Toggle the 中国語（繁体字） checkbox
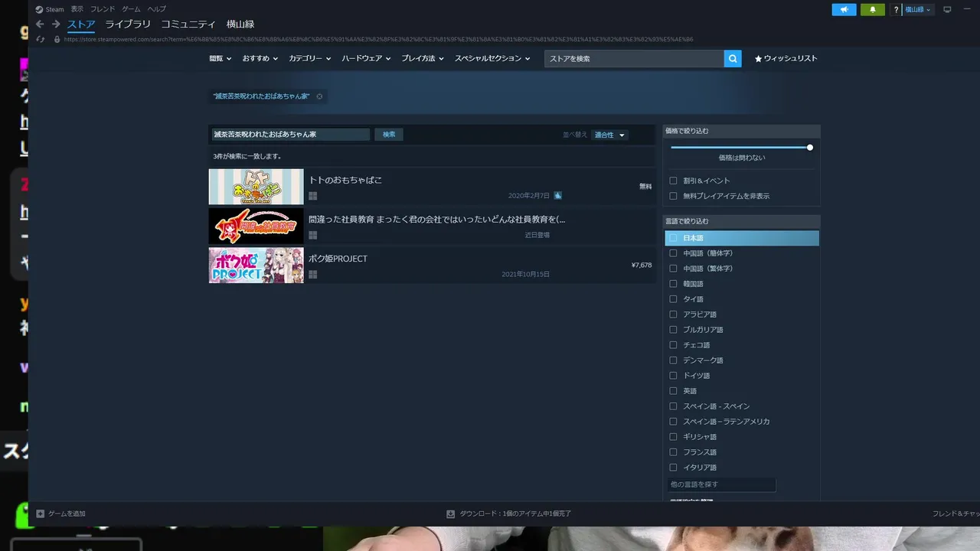Screen dimensions: 980x551 pyautogui.click(x=674, y=269)
